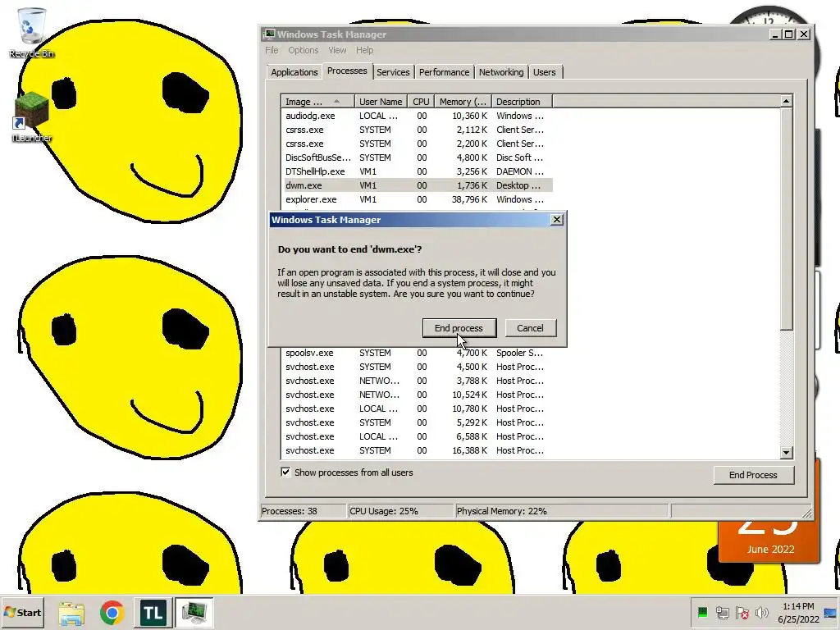Image resolution: width=840 pixels, height=630 pixels.
Task: Switch to the Users tab
Action: pos(545,72)
